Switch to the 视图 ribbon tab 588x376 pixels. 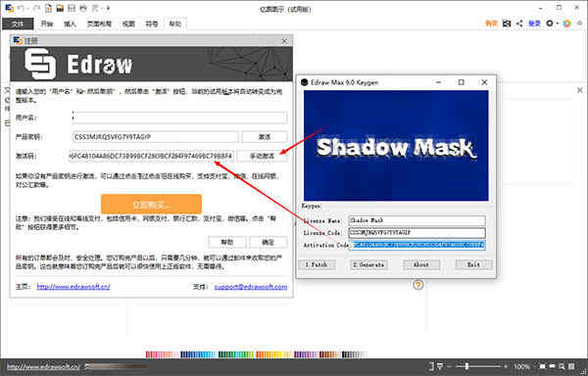click(x=128, y=23)
